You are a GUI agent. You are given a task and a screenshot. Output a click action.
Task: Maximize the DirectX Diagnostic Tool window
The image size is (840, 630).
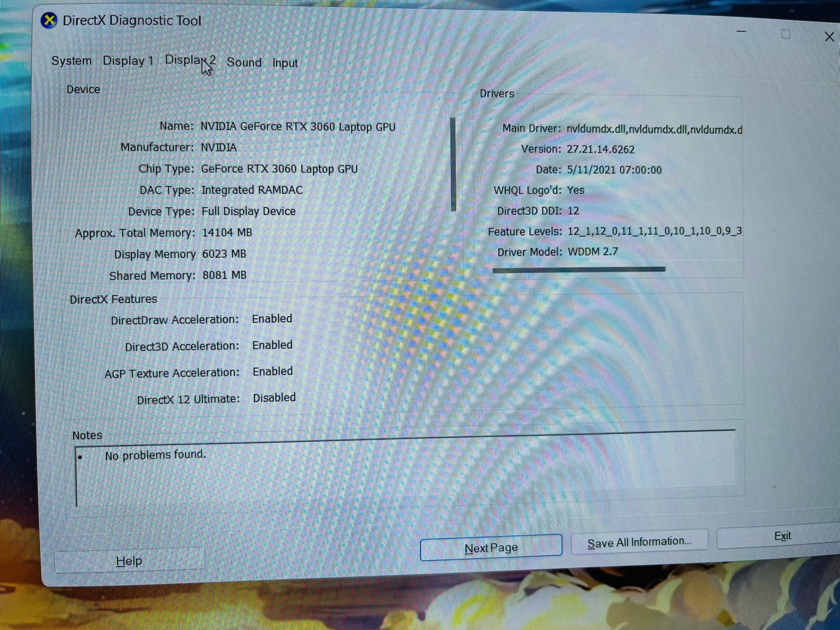pos(786,34)
